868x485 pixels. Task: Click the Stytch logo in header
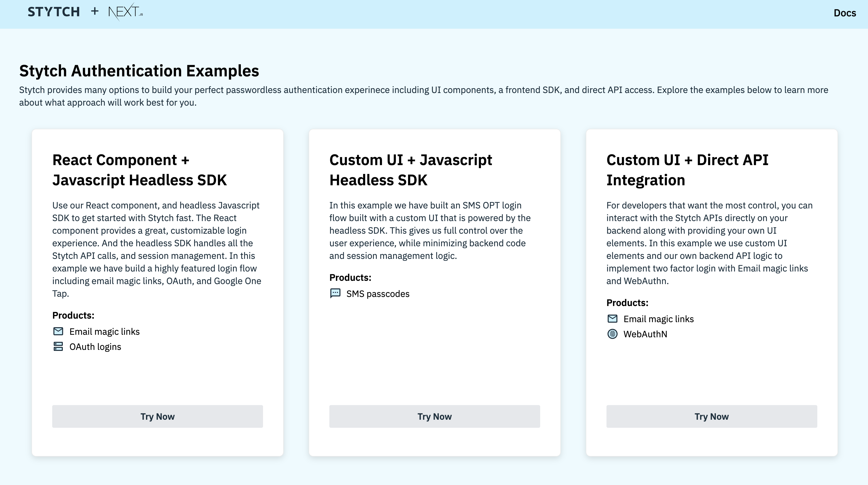click(53, 12)
